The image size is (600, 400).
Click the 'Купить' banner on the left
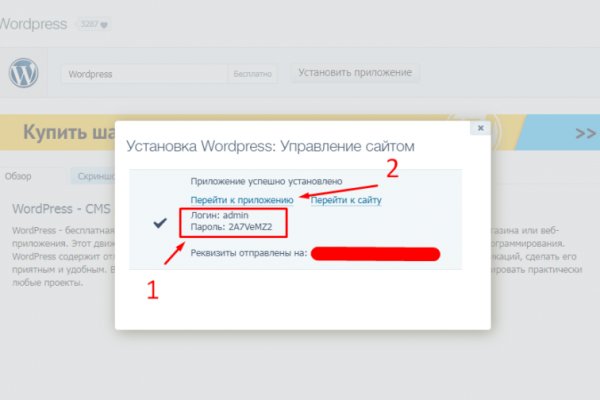pos(60,133)
